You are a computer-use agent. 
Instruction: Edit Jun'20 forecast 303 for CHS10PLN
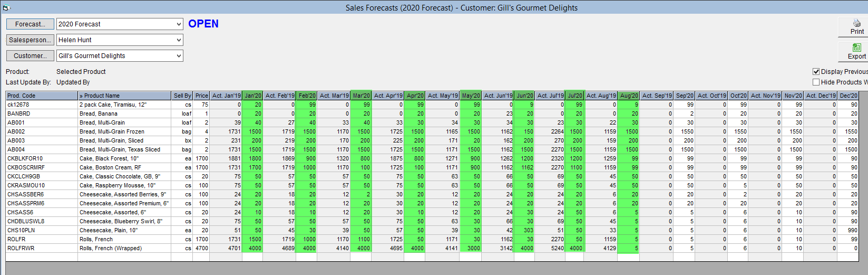[524, 230]
